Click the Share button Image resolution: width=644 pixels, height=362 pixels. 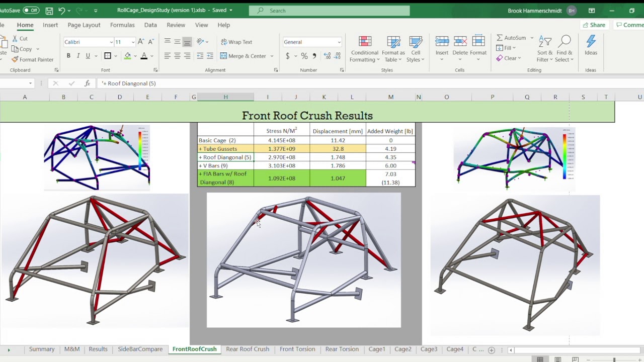click(593, 25)
